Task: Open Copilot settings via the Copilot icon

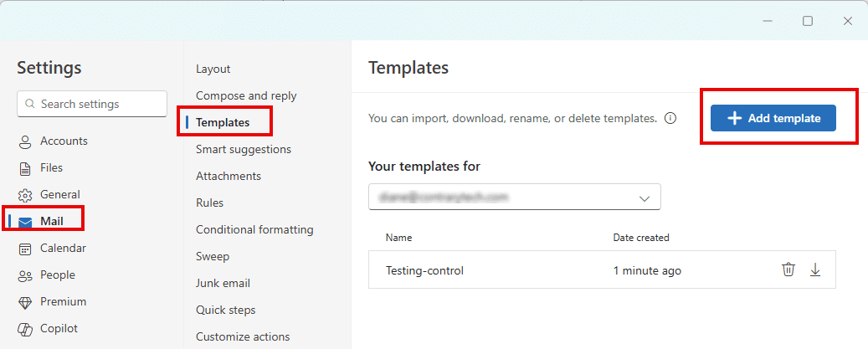Action: pos(25,329)
